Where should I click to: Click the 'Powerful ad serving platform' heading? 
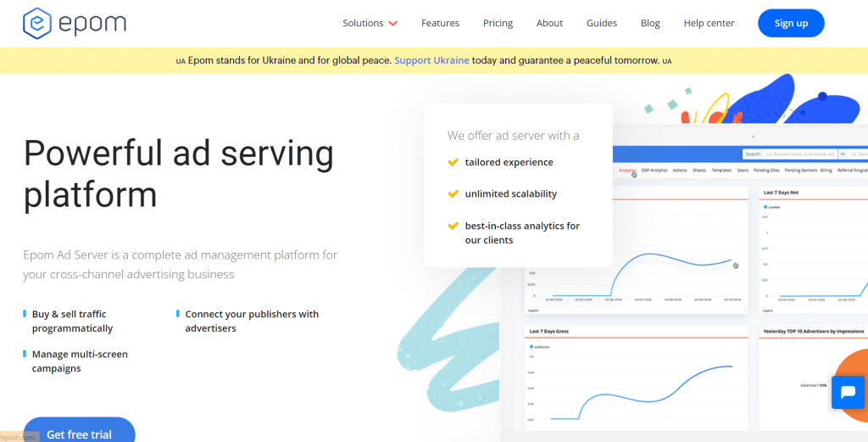[178, 174]
